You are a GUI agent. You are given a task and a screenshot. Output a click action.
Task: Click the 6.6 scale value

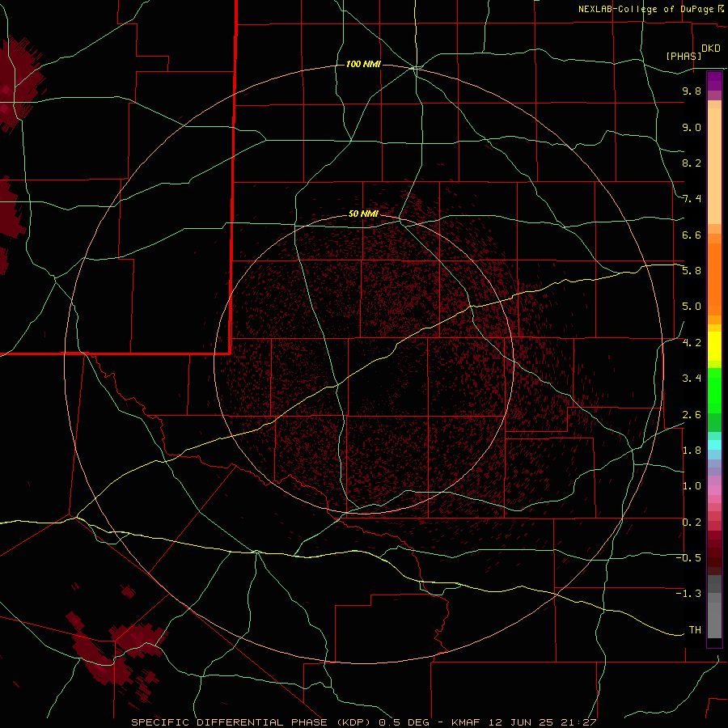[x=692, y=235]
